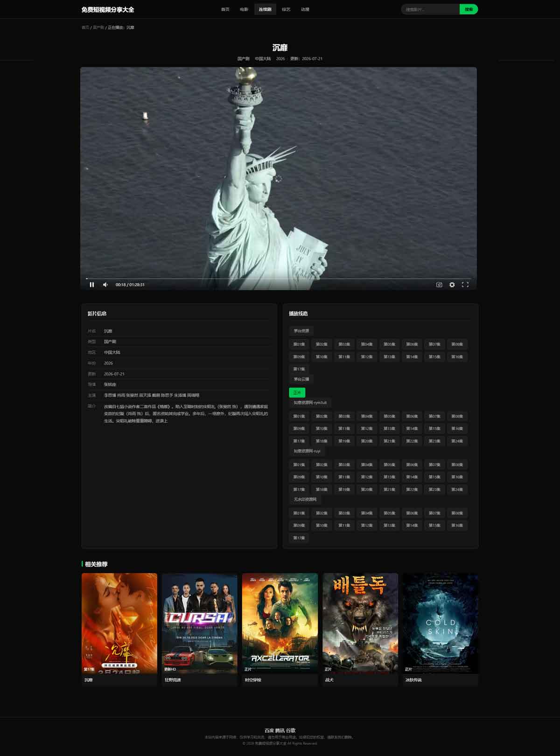Open 首页 breadcrumb link

point(85,28)
